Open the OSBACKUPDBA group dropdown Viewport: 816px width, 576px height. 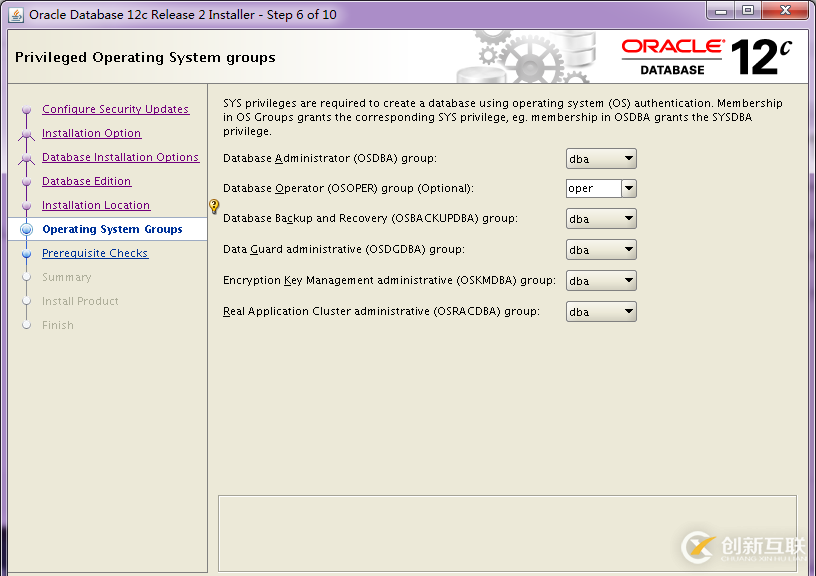tap(601, 219)
